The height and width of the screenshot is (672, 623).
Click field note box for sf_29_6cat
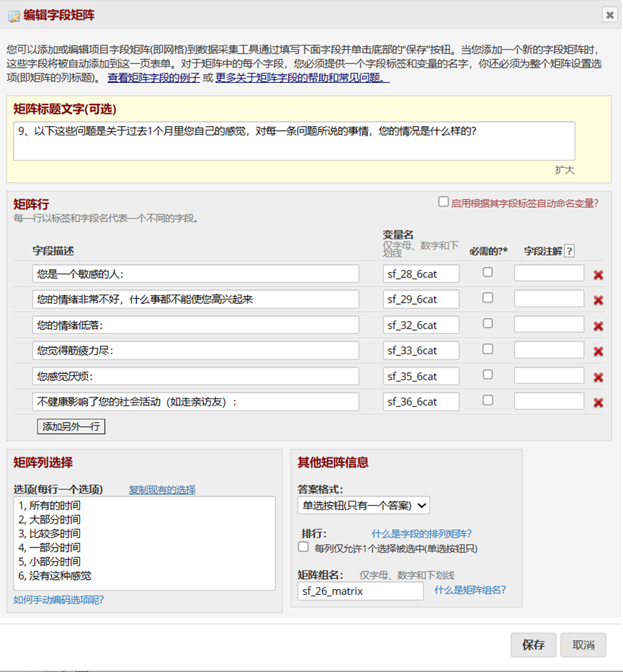[549, 299]
